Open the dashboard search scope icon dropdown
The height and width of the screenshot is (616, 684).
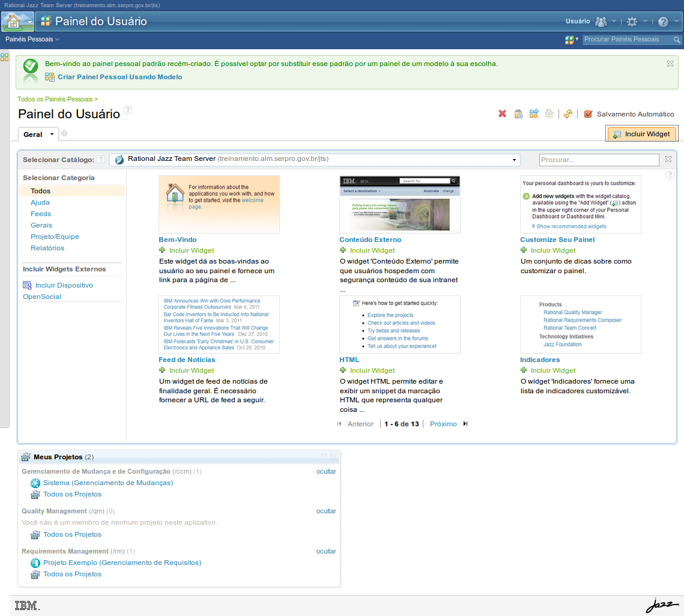(x=572, y=40)
